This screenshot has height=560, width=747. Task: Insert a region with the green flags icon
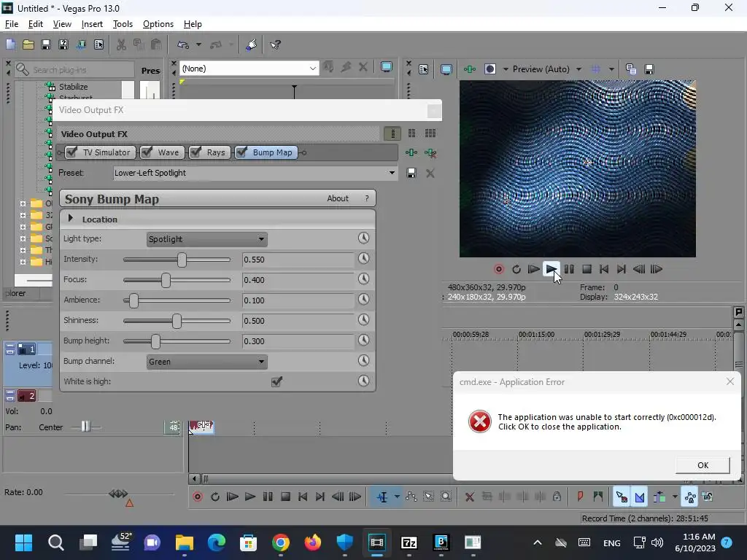point(598,497)
